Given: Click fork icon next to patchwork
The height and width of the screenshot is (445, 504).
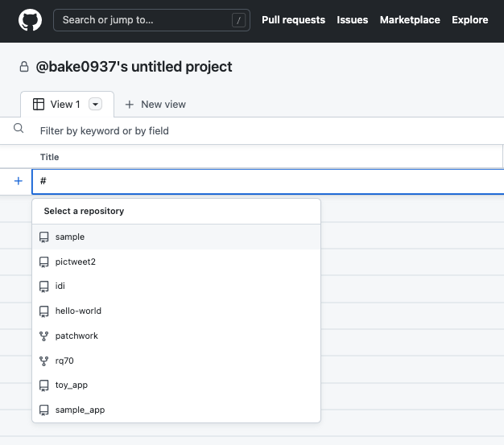Looking at the screenshot, I should point(43,336).
